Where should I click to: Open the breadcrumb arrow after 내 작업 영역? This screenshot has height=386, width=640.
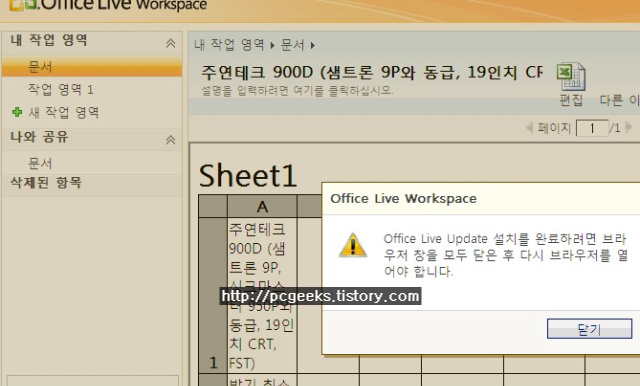[272, 45]
